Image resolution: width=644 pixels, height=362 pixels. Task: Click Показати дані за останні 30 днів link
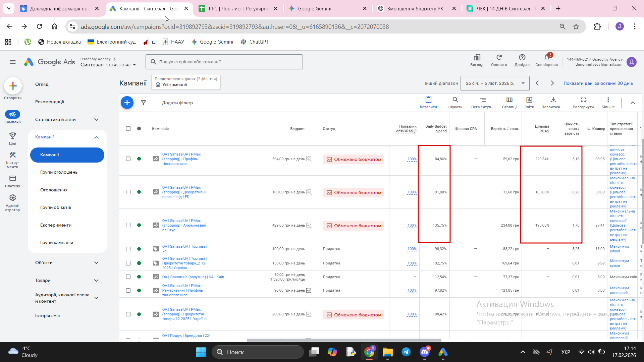click(x=598, y=83)
